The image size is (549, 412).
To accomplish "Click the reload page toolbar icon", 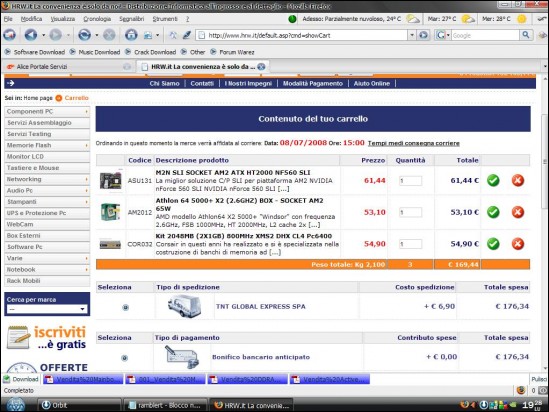I will pyautogui.click(x=84, y=35).
